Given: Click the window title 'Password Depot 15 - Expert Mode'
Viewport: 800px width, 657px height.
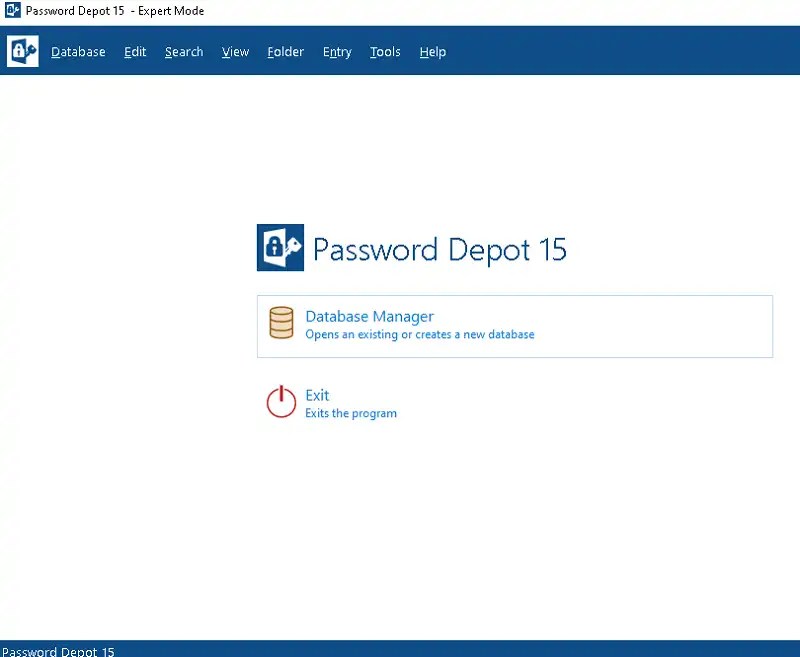Looking at the screenshot, I should pos(115,10).
